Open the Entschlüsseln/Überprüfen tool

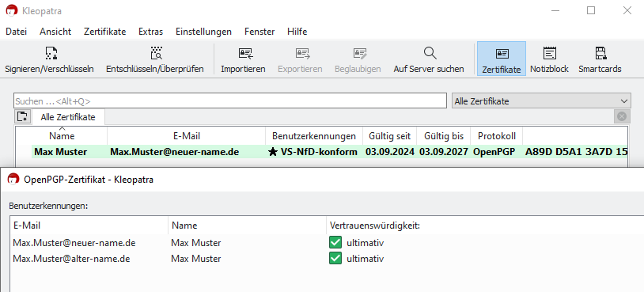pos(155,59)
